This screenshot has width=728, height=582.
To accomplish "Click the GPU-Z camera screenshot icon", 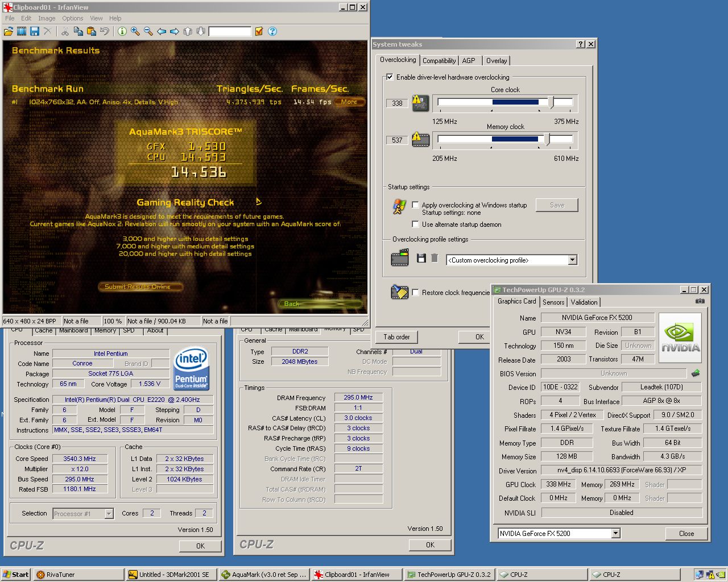I will pyautogui.click(x=700, y=301).
